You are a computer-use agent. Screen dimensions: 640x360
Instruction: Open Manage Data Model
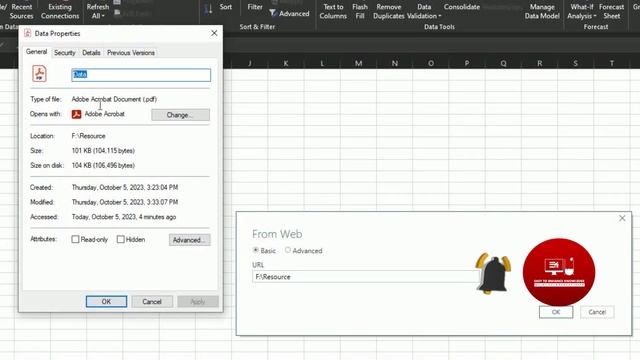click(x=542, y=11)
